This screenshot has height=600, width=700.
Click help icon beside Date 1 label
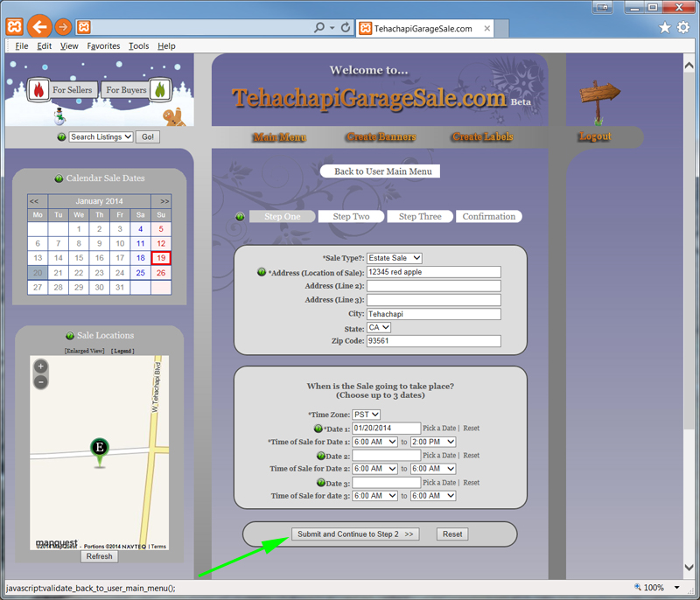coord(318,429)
